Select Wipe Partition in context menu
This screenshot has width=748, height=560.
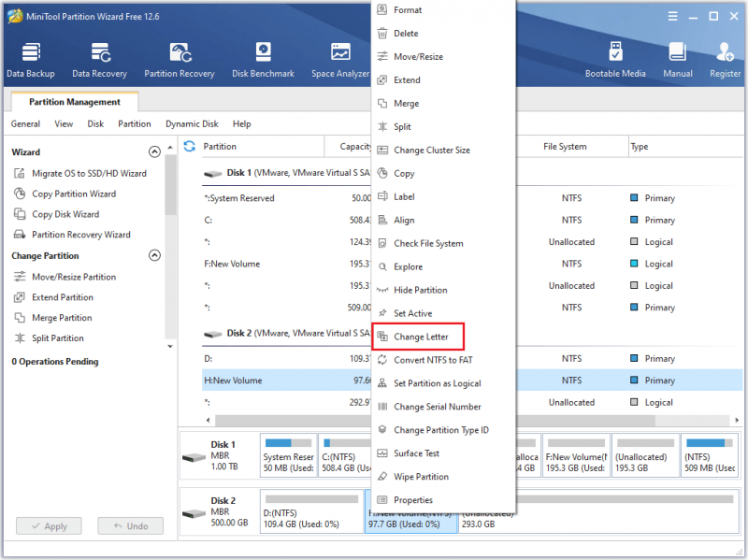pos(422,477)
